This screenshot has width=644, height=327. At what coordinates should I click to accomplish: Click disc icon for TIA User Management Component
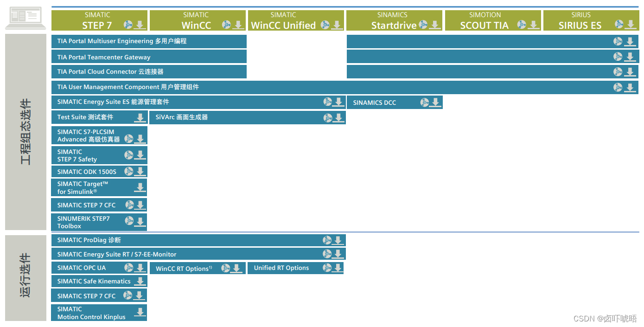click(618, 87)
